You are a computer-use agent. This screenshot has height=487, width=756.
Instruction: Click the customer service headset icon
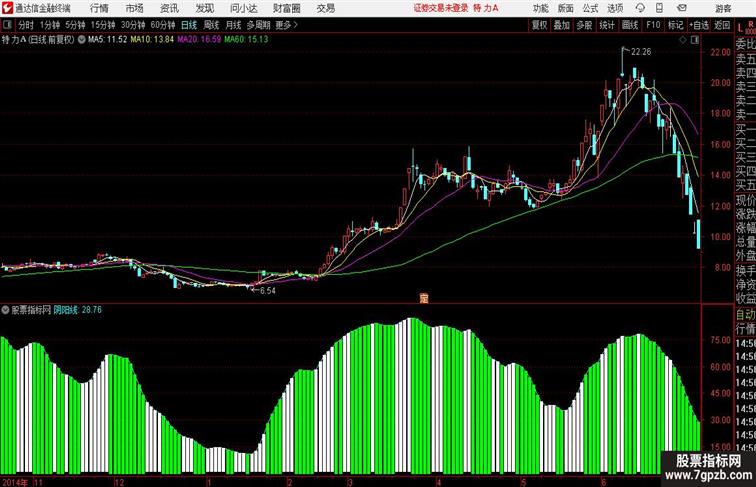pyautogui.click(x=640, y=8)
